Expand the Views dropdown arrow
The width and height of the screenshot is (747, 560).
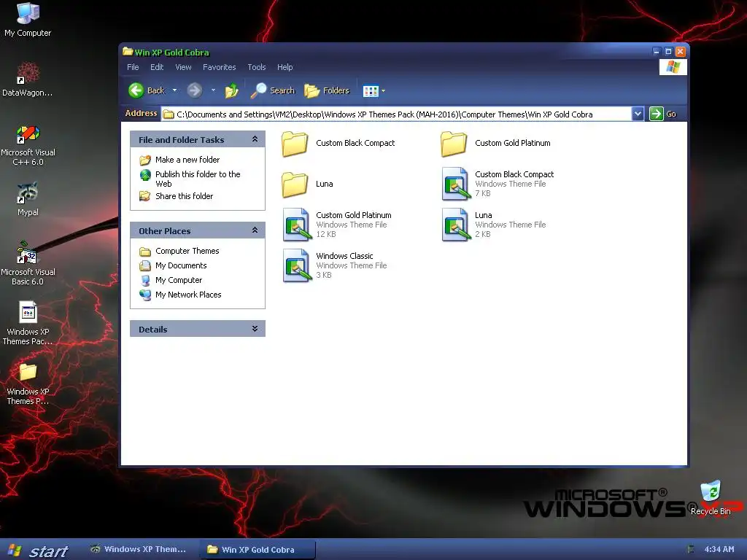click(384, 91)
